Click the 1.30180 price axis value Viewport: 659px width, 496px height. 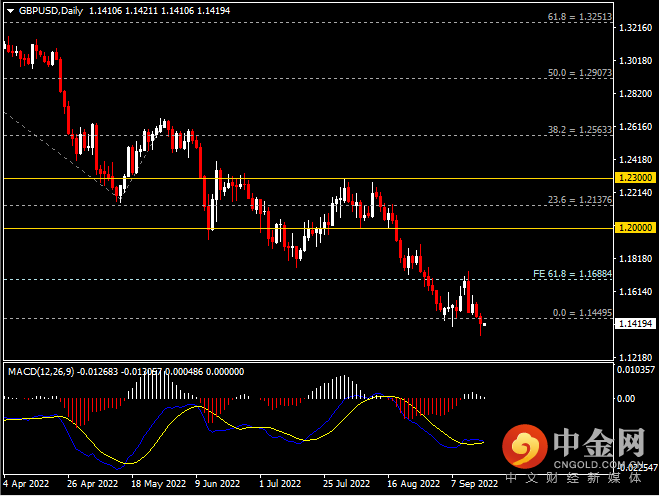pyautogui.click(x=635, y=61)
